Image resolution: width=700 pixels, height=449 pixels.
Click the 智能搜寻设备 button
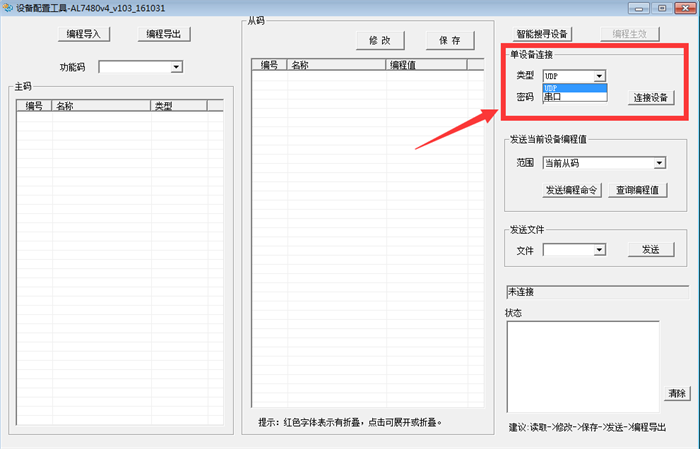[x=542, y=34]
